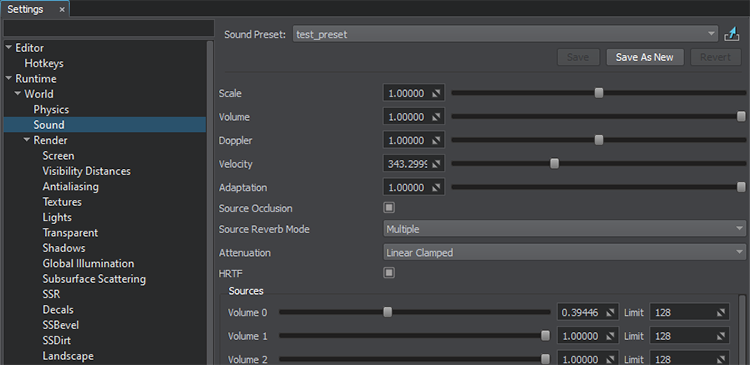Click the Scale value input field
The width and height of the screenshot is (750, 365).
click(414, 93)
